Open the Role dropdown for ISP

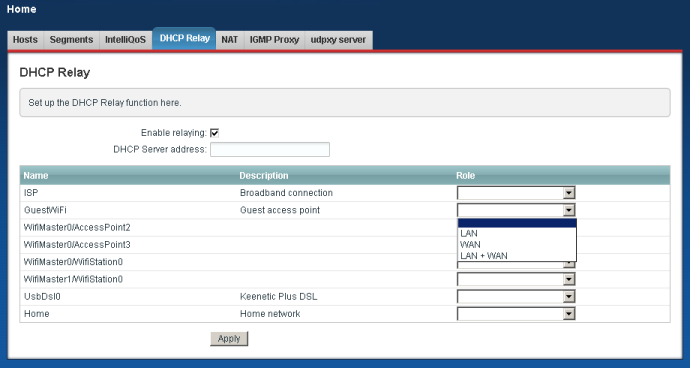pyautogui.click(x=516, y=193)
